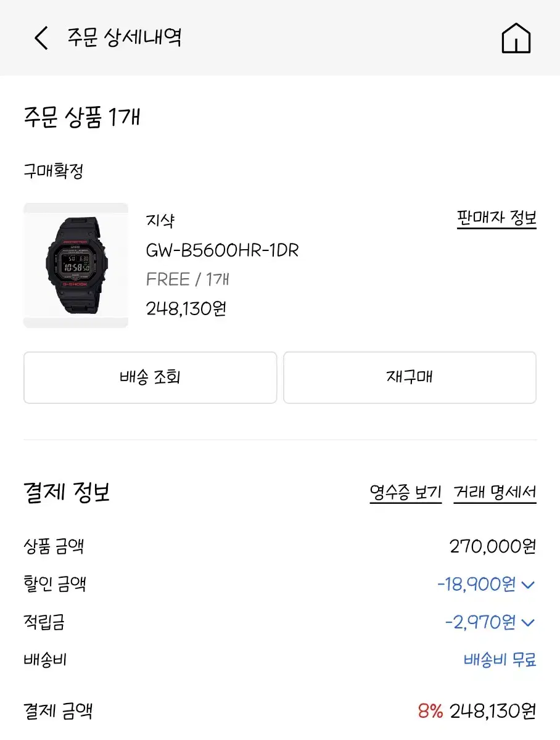Tap the brand name 지샥
The height and width of the screenshot is (740, 560).
coord(160,221)
